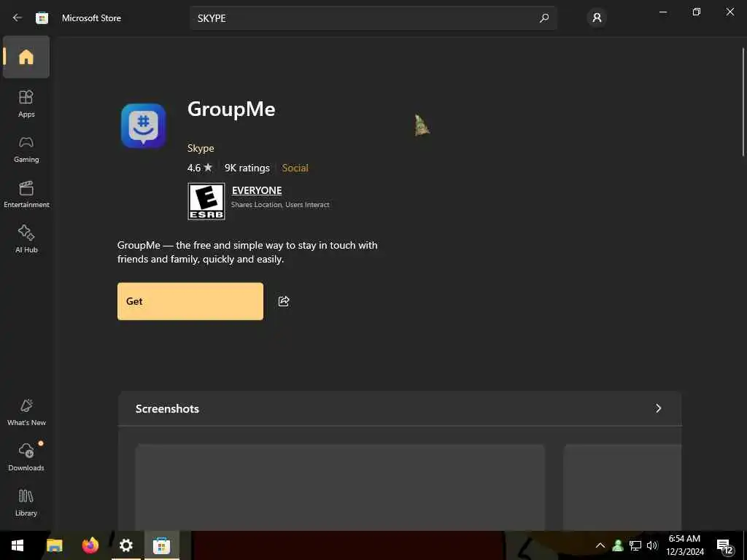Open the second screenshot placeholder
This screenshot has width=747, height=560.
click(x=622, y=487)
